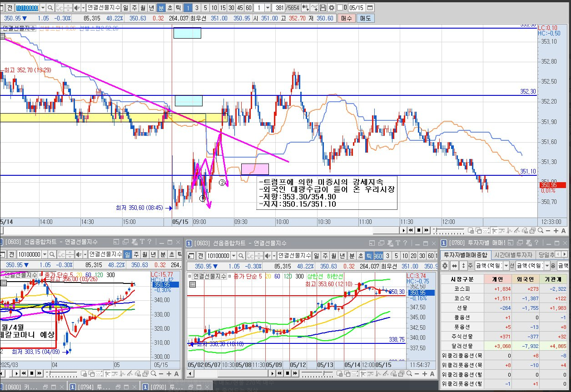
Task: Select the 분 (minute) chart period toggle
Action: click(x=161, y=8)
